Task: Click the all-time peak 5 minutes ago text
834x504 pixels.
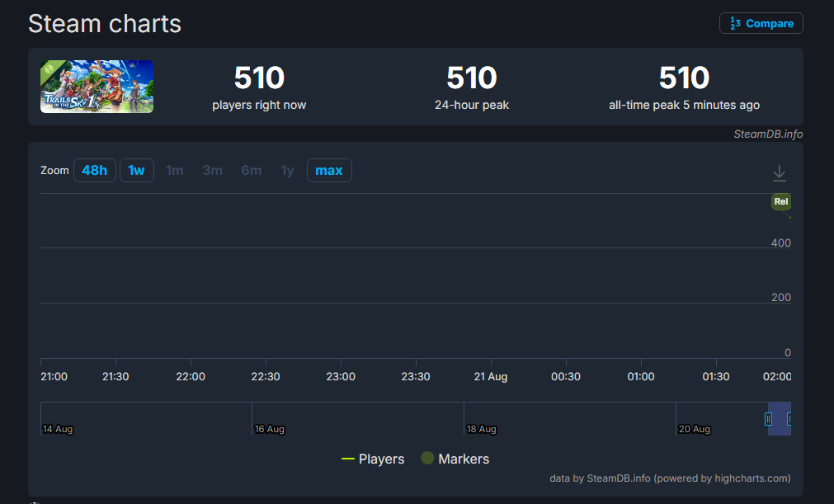Action: pos(684,105)
